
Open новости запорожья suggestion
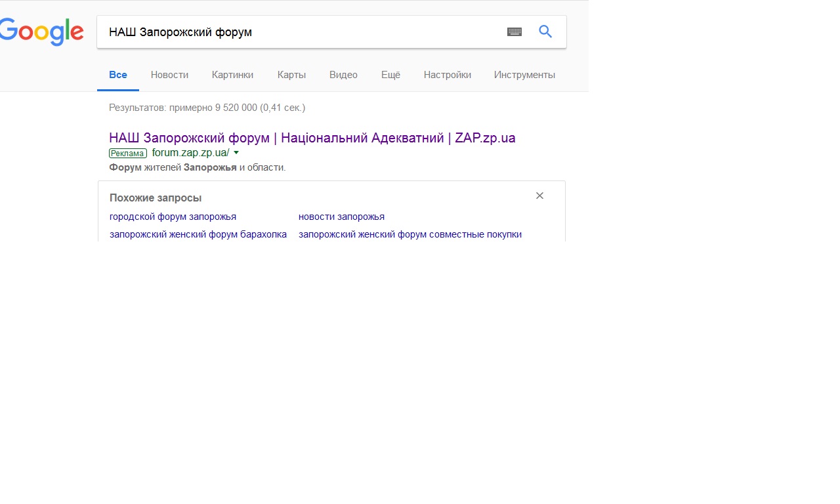click(x=341, y=217)
